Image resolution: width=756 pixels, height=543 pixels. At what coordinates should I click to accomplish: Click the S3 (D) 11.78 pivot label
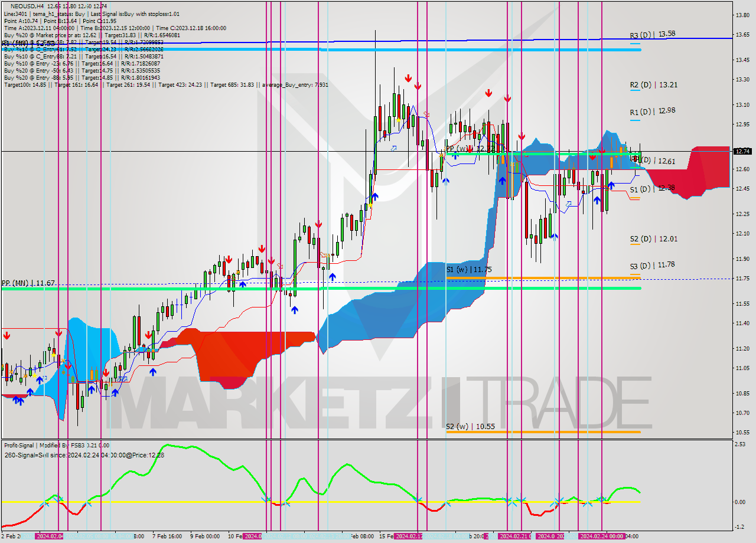(652, 265)
